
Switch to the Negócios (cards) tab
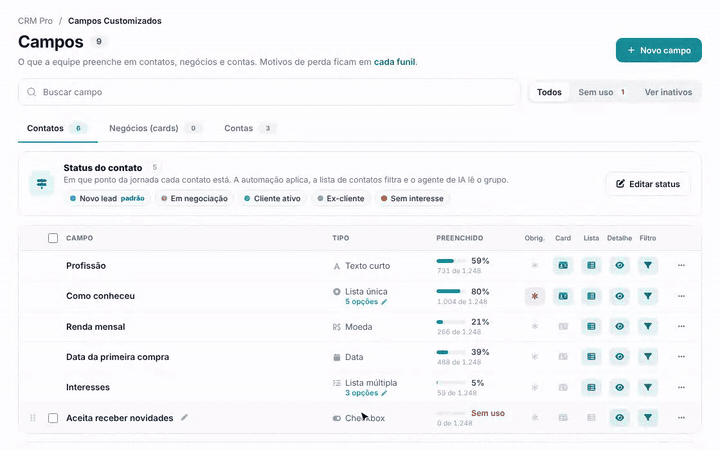point(155,128)
